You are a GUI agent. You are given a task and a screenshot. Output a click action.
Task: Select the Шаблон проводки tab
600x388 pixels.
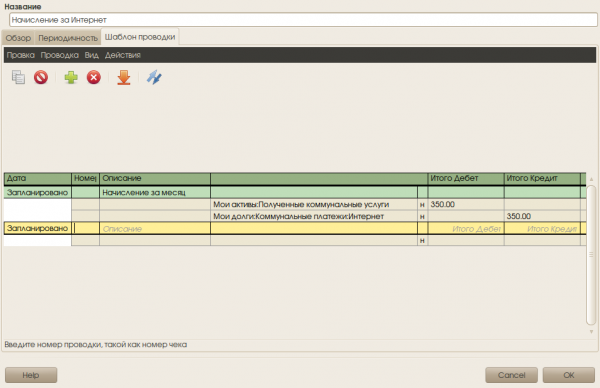(x=140, y=37)
